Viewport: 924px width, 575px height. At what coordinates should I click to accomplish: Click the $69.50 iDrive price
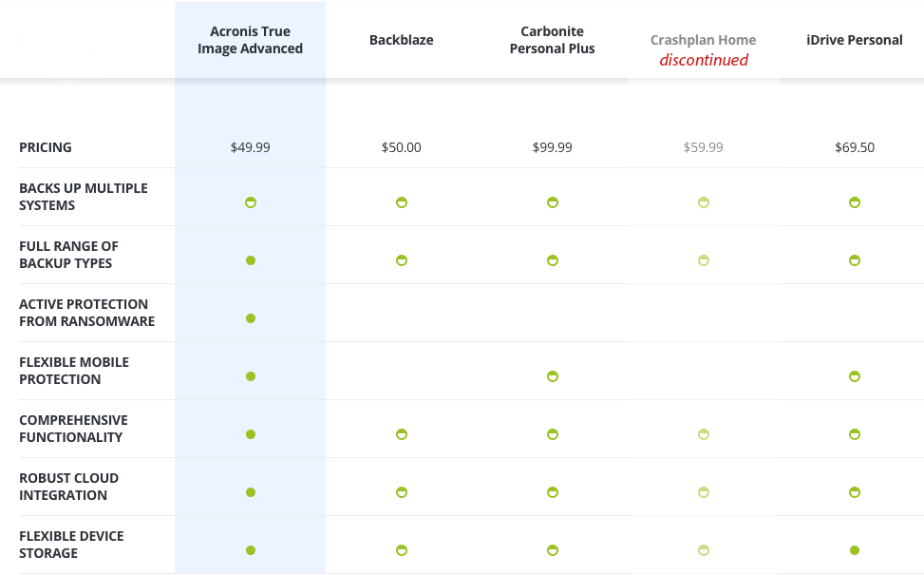(x=855, y=147)
